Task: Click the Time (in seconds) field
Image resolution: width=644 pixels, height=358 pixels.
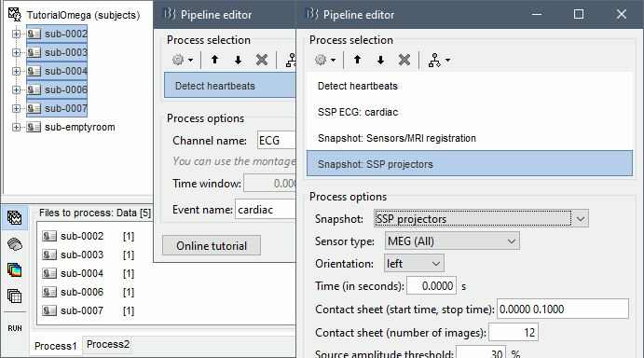Action: (432, 285)
